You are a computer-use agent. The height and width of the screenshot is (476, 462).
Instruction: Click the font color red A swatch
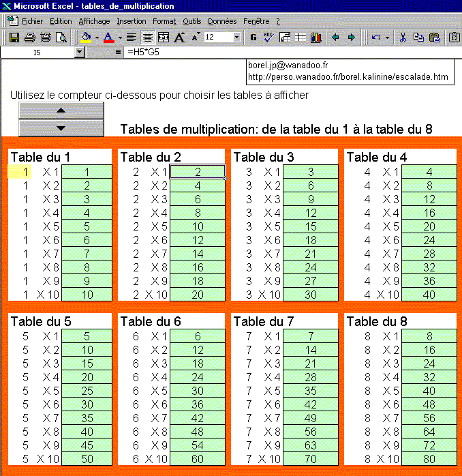coord(108,38)
